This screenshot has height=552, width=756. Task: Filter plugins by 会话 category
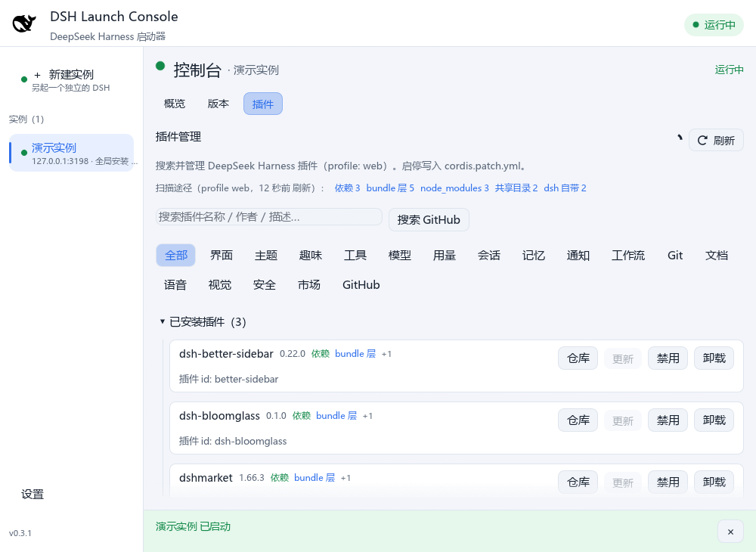(x=489, y=255)
